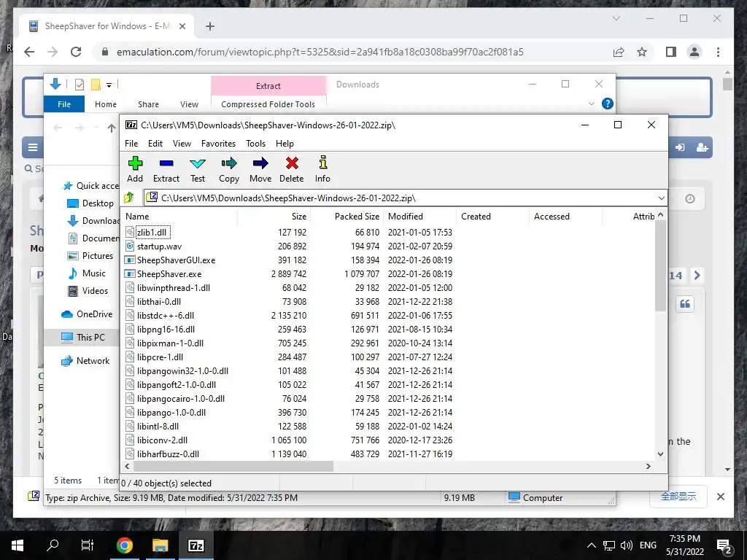747x560 pixels.
Task: Open a new Chrome tab
Action: pyautogui.click(x=210, y=26)
